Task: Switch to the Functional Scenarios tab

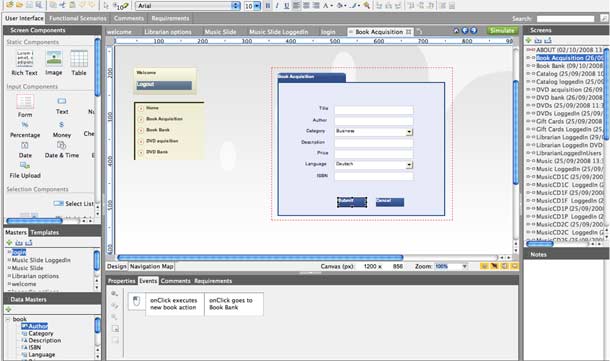Action: pos(78,18)
